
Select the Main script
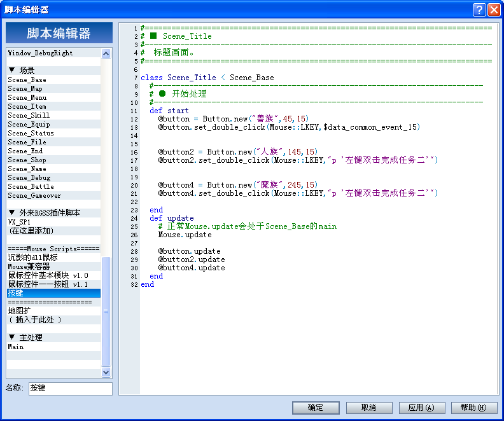click(x=53, y=347)
